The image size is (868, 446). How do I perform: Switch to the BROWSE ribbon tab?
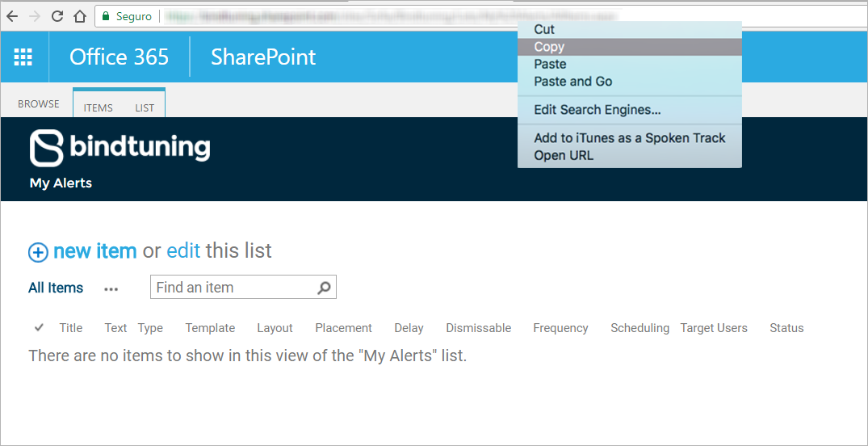38,103
